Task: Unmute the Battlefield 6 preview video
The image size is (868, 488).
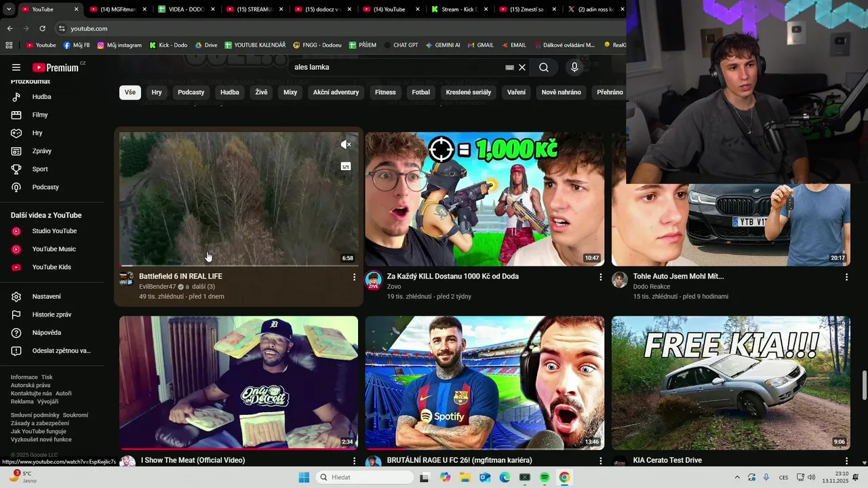Action: pos(346,144)
